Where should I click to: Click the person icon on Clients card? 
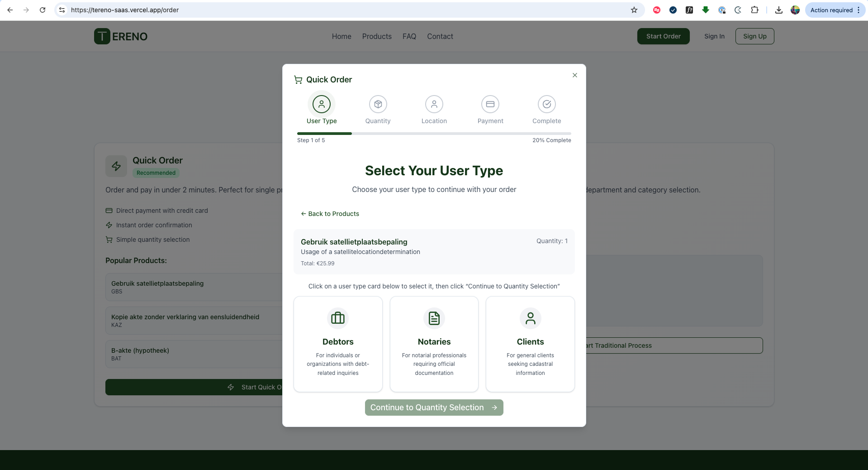tap(531, 318)
